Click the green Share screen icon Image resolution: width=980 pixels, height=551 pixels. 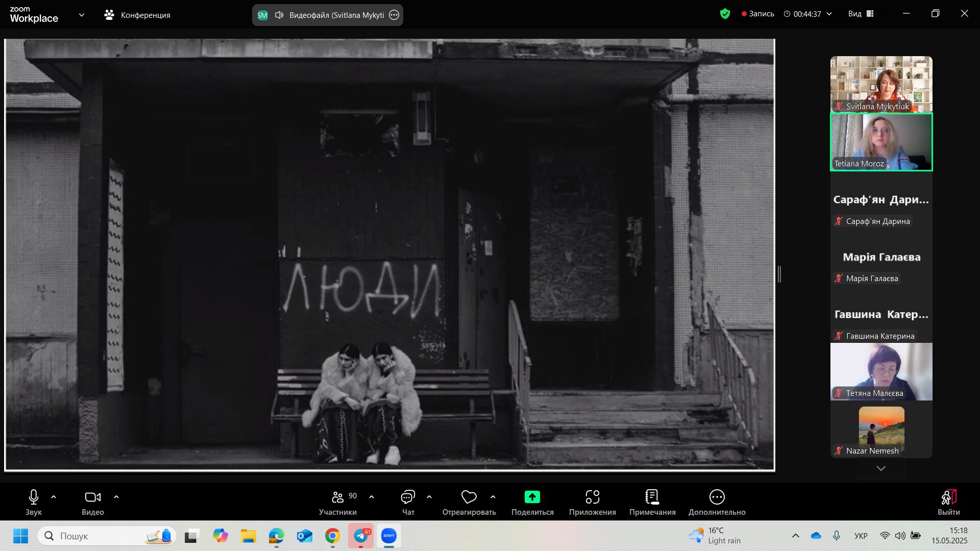(532, 497)
